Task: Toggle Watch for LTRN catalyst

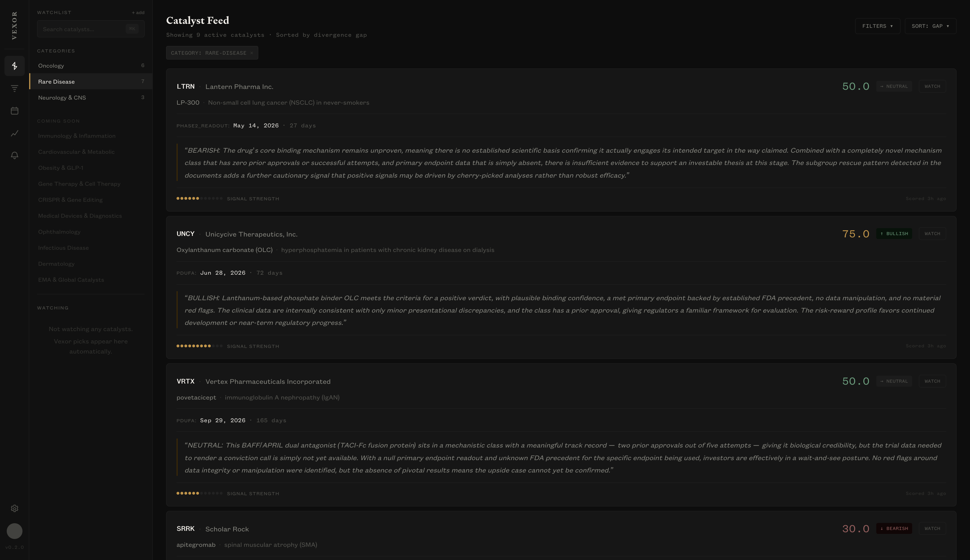Action: (932, 86)
